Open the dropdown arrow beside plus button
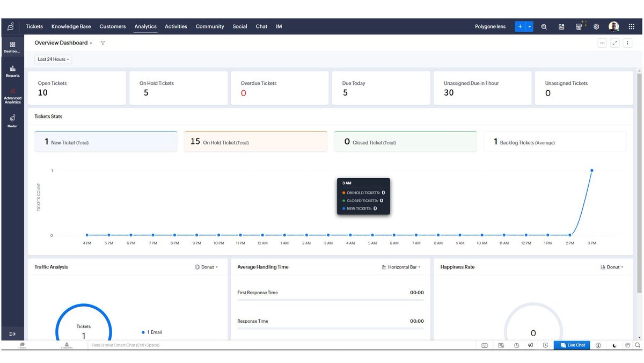This screenshot has height=363, width=644. tap(530, 26)
